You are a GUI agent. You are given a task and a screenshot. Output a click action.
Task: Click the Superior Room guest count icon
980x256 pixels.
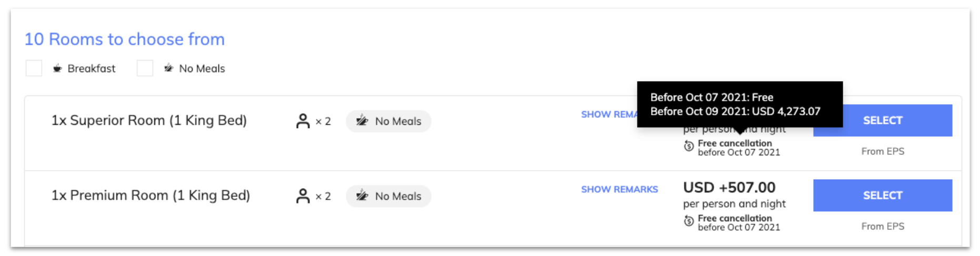tap(303, 121)
